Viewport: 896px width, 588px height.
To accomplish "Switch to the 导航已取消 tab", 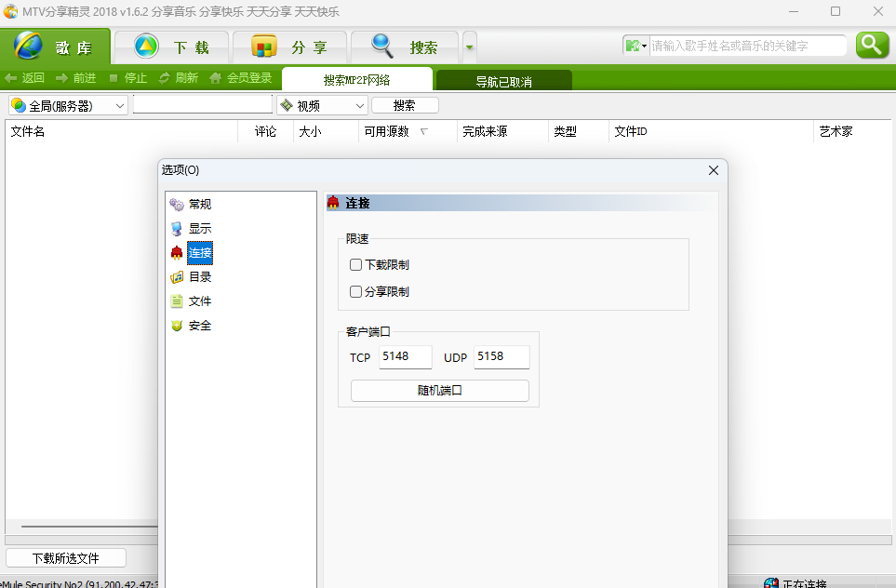I will click(503, 82).
